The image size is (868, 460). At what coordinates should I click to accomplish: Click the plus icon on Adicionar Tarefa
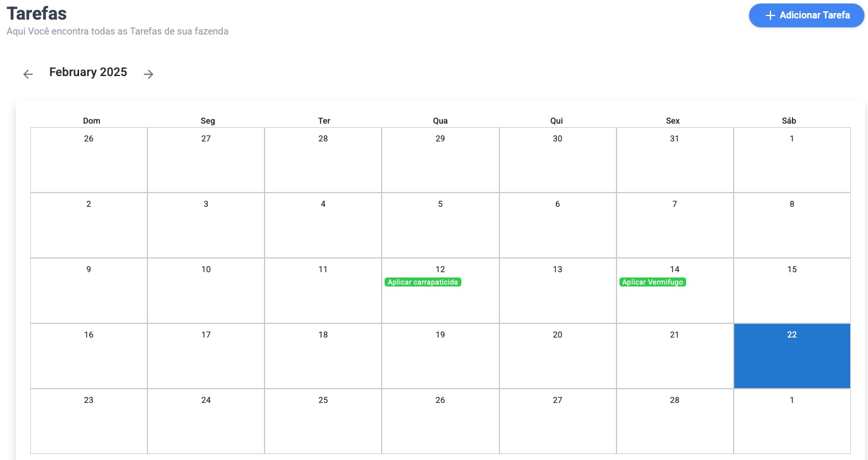pyautogui.click(x=769, y=15)
